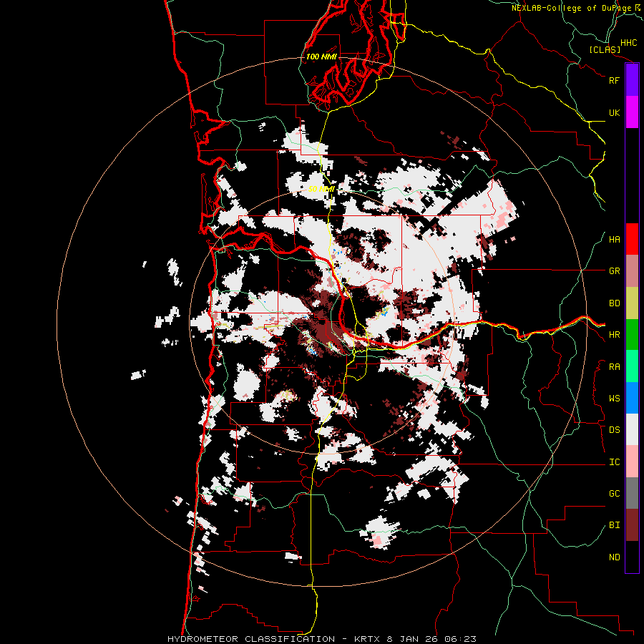The width and height of the screenshot is (644, 644).
Task: Click the NEXLAB-College of DuPage credit text
Action: (571, 8)
